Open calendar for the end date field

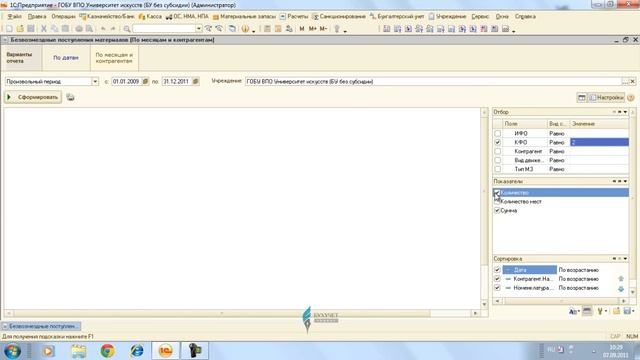point(196,81)
